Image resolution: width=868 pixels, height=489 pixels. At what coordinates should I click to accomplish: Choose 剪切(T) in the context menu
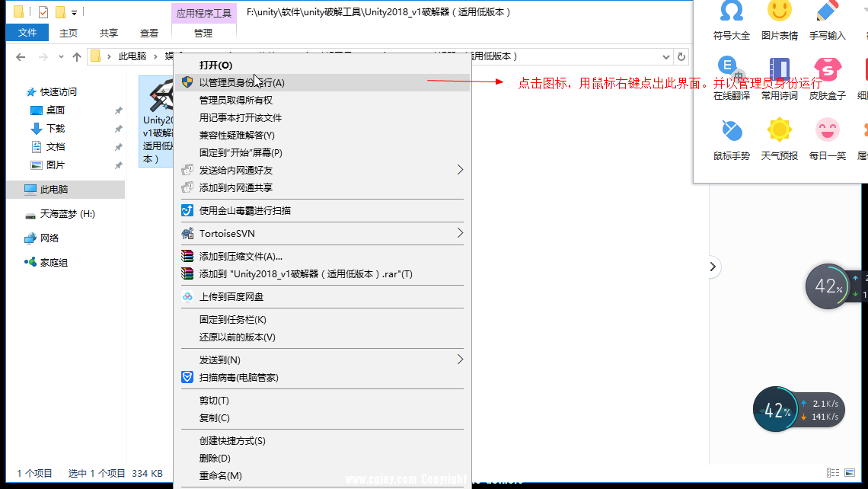[322, 401]
